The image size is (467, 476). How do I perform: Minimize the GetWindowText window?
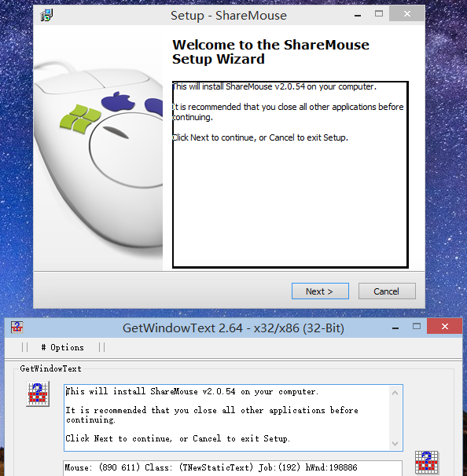395,328
